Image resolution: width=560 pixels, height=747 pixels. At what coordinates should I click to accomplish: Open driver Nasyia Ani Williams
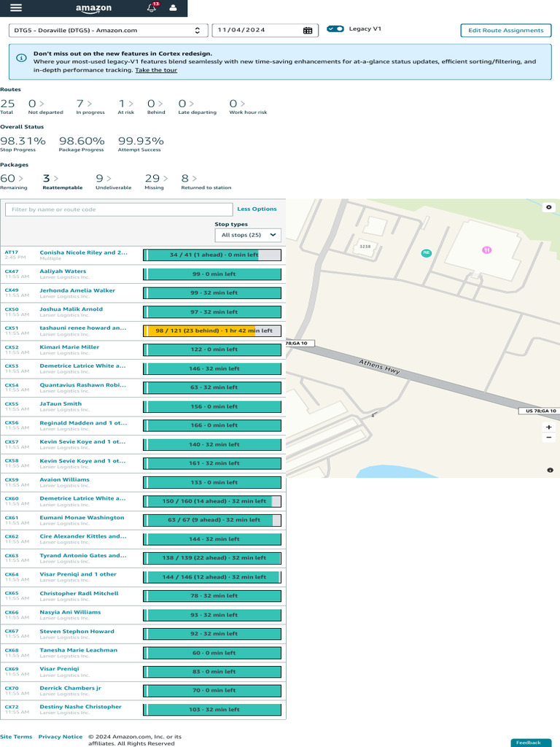click(70, 612)
